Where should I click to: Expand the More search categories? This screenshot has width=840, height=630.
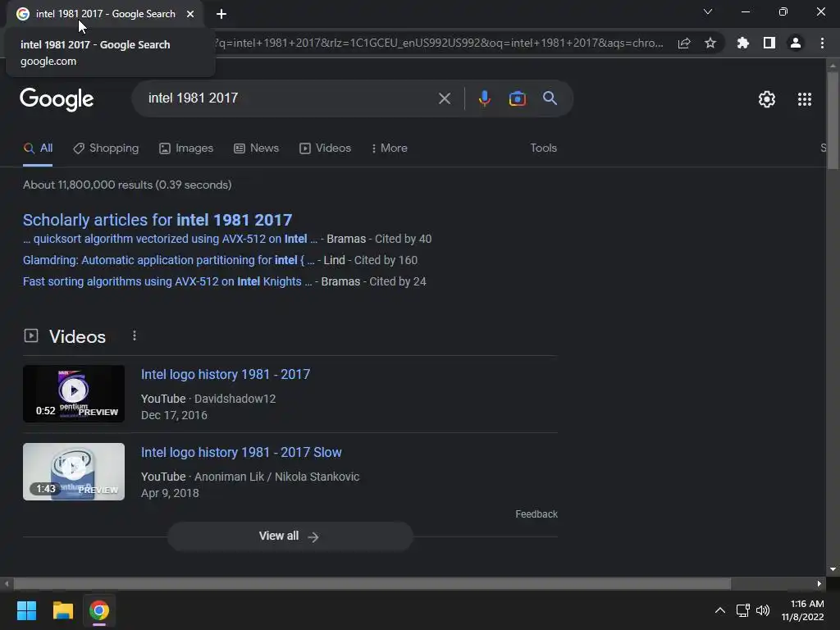(x=390, y=148)
